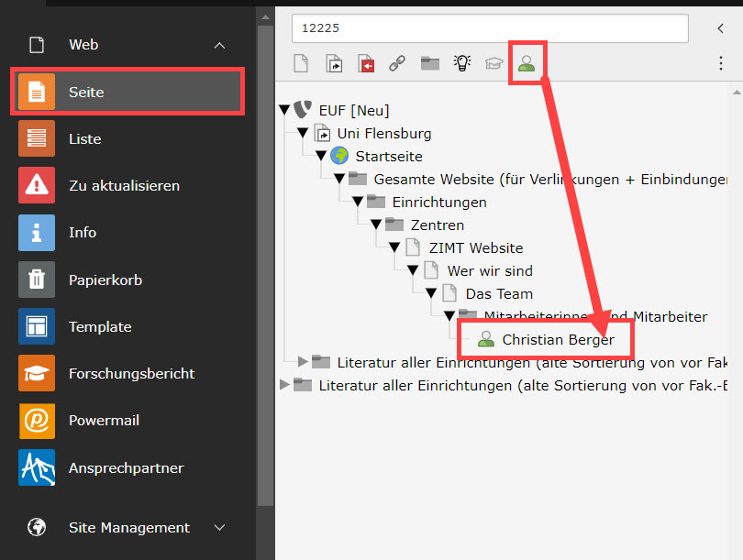Select the Christian Berger page
Screen dimensions: 743x560
coord(558,340)
